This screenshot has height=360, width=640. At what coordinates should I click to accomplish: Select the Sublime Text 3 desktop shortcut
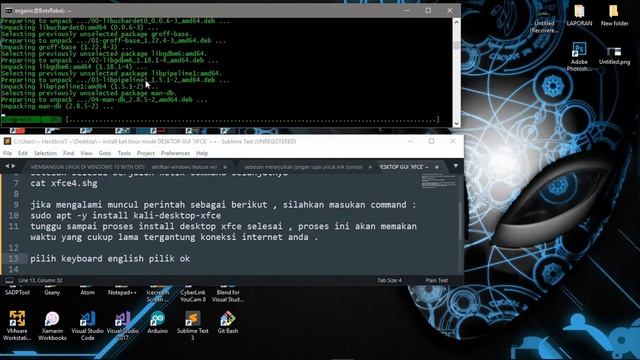pos(193,325)
